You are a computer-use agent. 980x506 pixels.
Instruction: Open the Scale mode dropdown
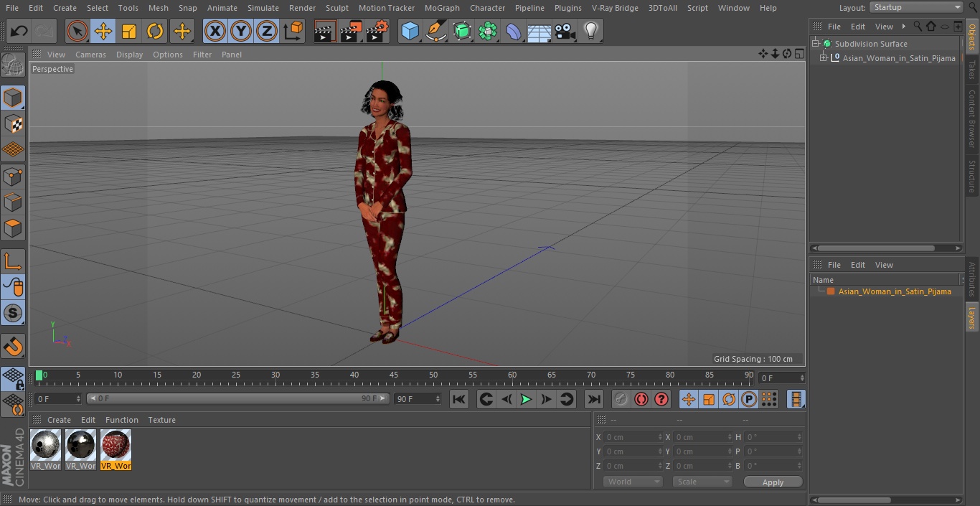click(x=702, y=482)
